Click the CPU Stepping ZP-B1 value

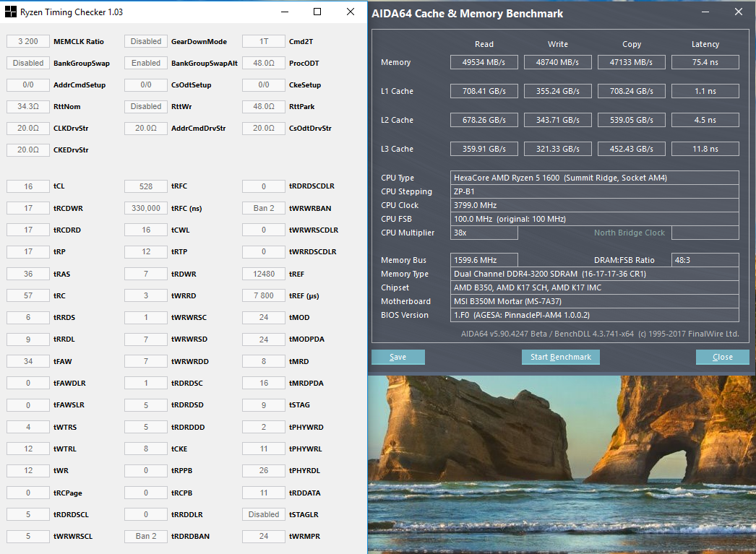(x=595, y=191)
